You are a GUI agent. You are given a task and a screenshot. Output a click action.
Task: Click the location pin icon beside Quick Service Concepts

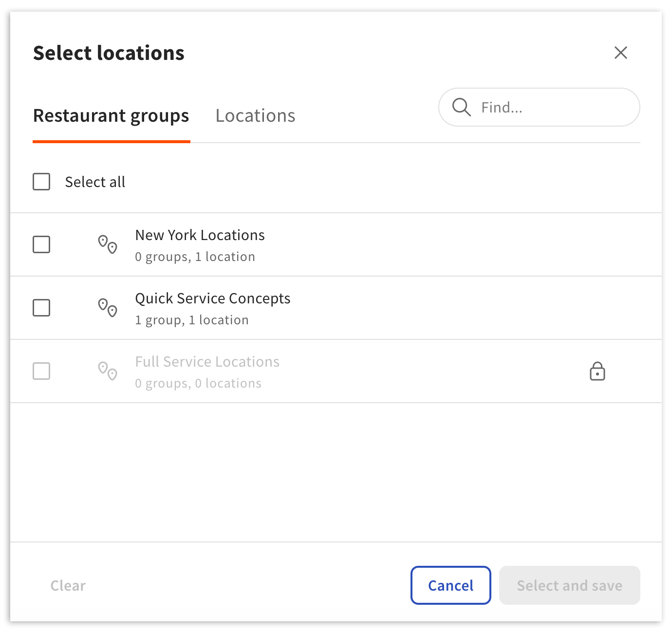pyautogui.click(x=107, y=308)
